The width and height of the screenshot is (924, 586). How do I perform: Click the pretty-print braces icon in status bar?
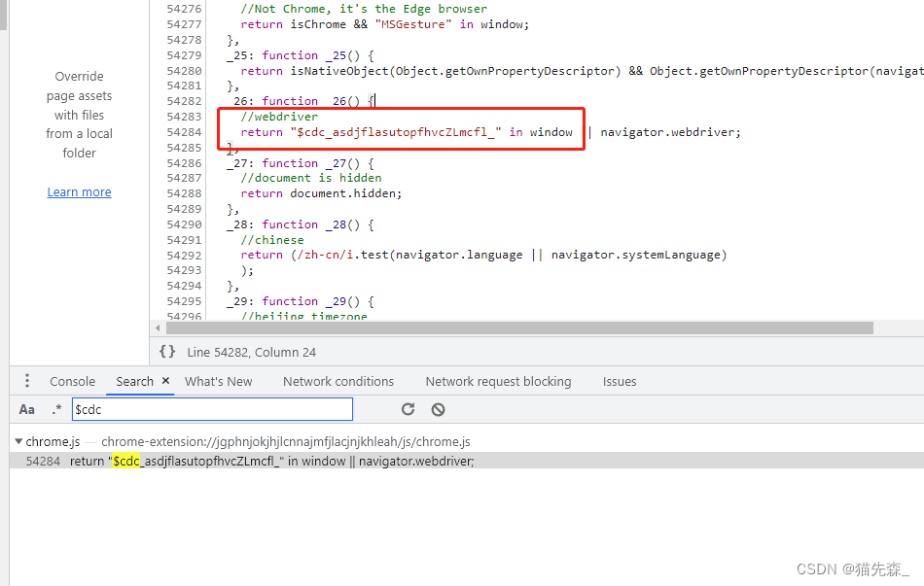pos(166,352)
